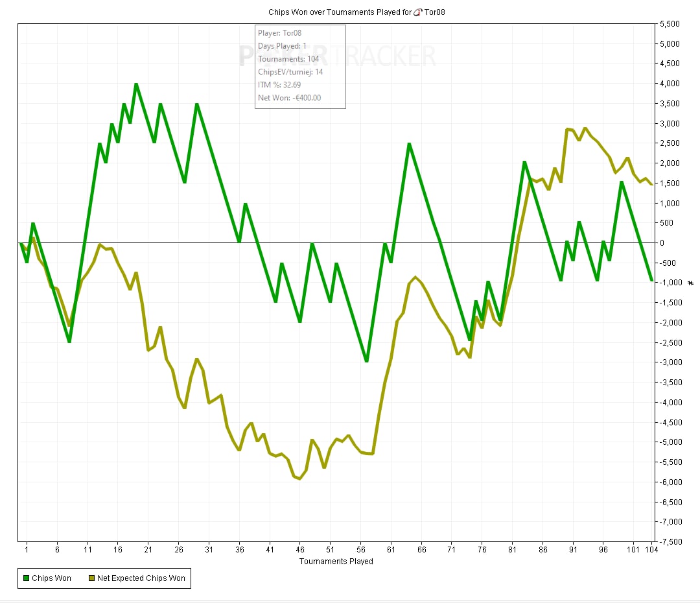Viewport: 700px width, 603px height.
Task: Click the Tournaments: 104 line in info box
Action: tap(288, 59)
